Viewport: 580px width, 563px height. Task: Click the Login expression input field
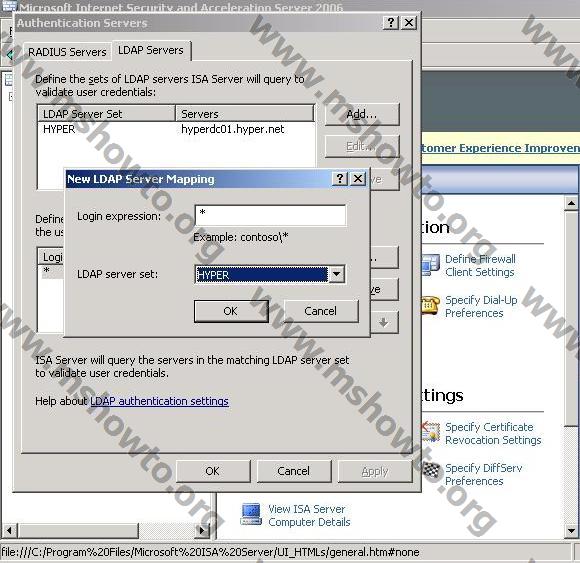pos(270,215)
